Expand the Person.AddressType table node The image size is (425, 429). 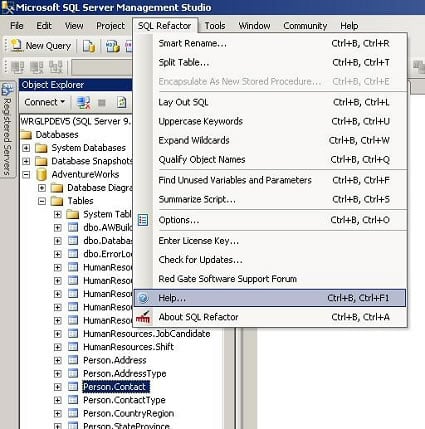tap(58, 374)
